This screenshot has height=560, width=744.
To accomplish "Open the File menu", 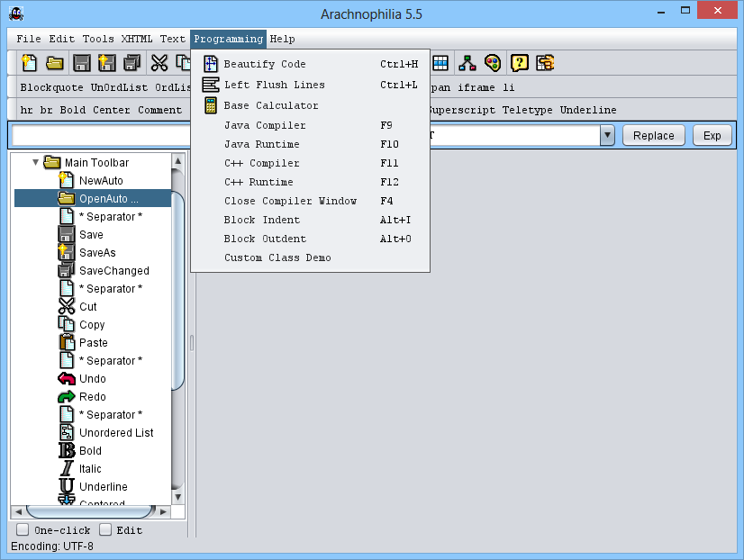I will [29, 39].
